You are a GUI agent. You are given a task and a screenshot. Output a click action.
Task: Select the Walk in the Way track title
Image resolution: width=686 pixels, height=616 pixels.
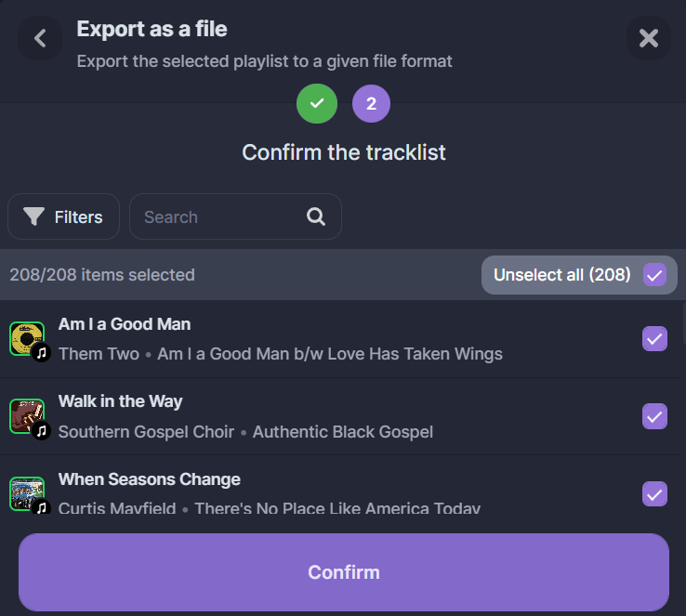click(x=120, y=401)
